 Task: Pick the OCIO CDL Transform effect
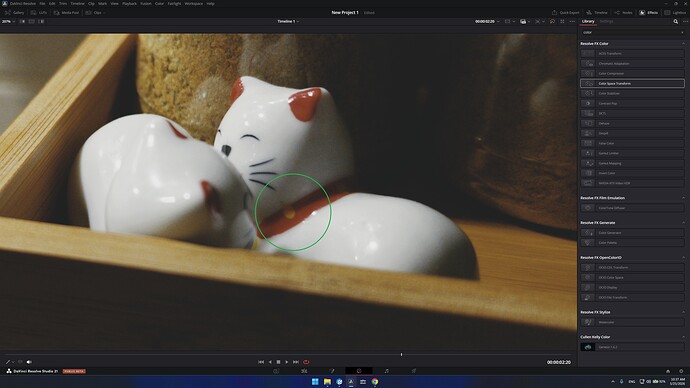pyautogui.click(x=632, y=267)
